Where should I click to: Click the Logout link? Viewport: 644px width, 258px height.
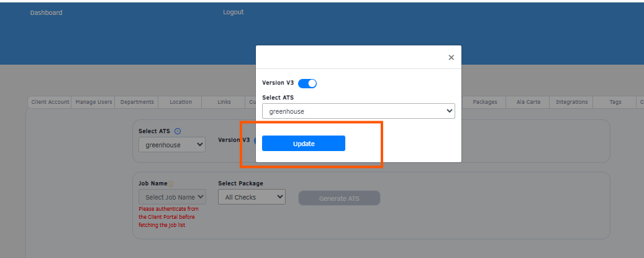click(x=234, y=12)
